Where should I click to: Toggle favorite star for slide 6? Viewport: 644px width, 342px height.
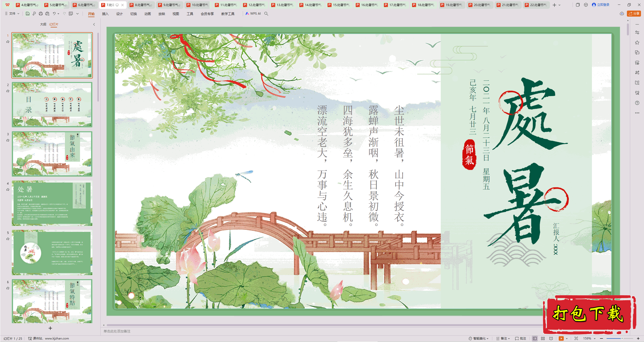point(8,288)
